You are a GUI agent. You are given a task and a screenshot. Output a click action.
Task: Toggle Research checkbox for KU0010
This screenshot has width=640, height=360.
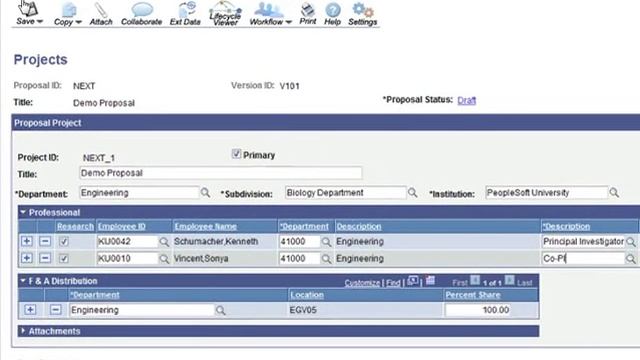point(63,258)
